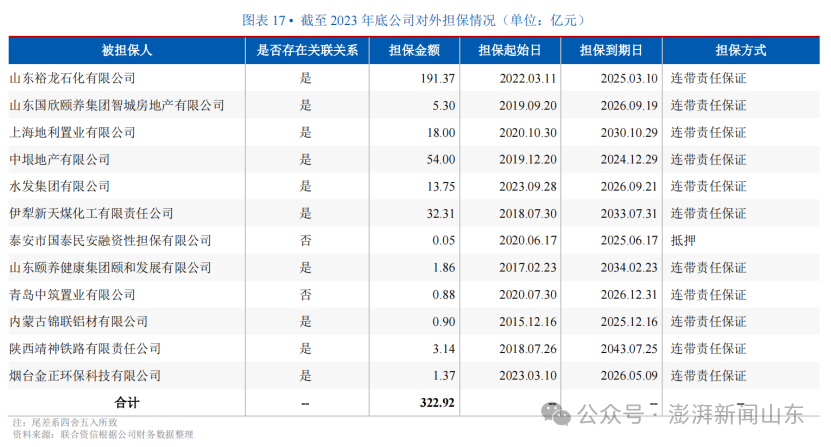The height and width of the screenshot is (447, 831).
Task: Select the amount 0.90
Action: (444, 322)
